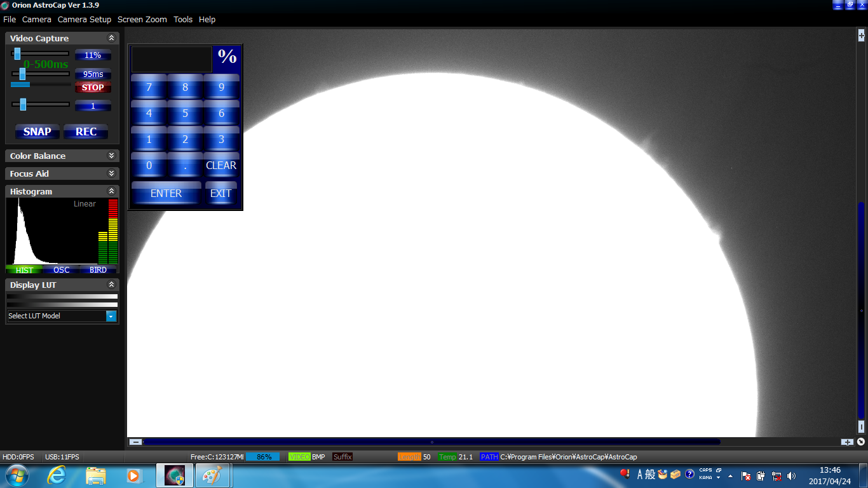The width and height of the screenshot is (868, 488).
Task: Click the blue PATH label in status bar
Action: coord(489,457)
